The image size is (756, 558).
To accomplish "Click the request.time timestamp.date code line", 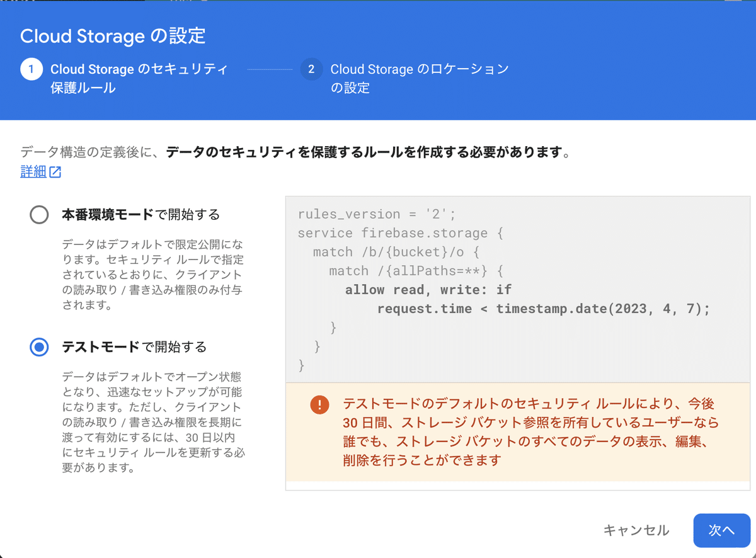I will (x=543, y=309).
